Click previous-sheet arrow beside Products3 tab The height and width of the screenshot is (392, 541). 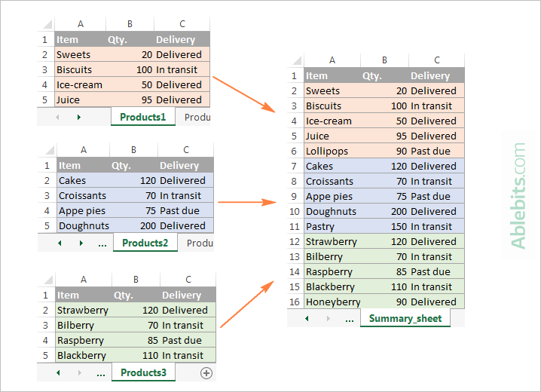point(59,373)
